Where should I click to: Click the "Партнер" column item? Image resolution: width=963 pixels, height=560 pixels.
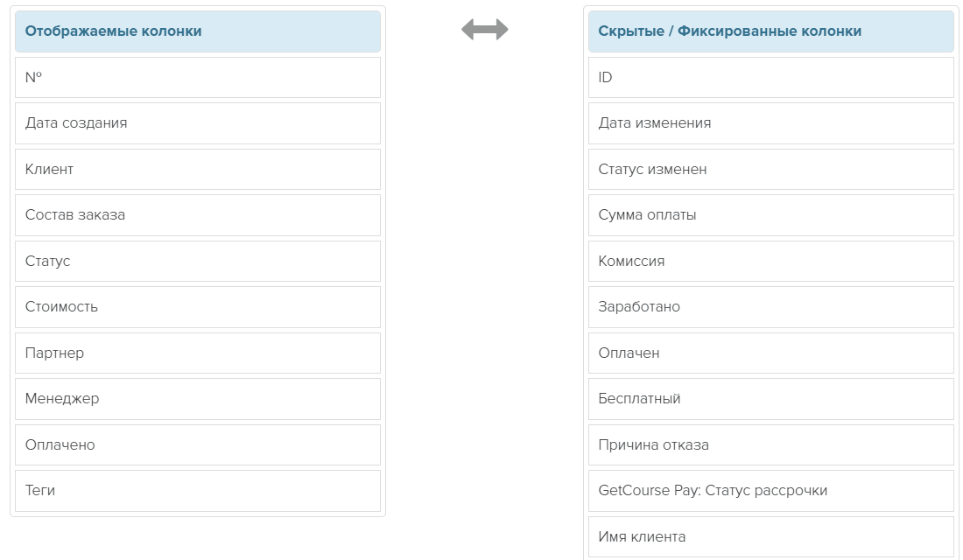[x=197, y=353]
